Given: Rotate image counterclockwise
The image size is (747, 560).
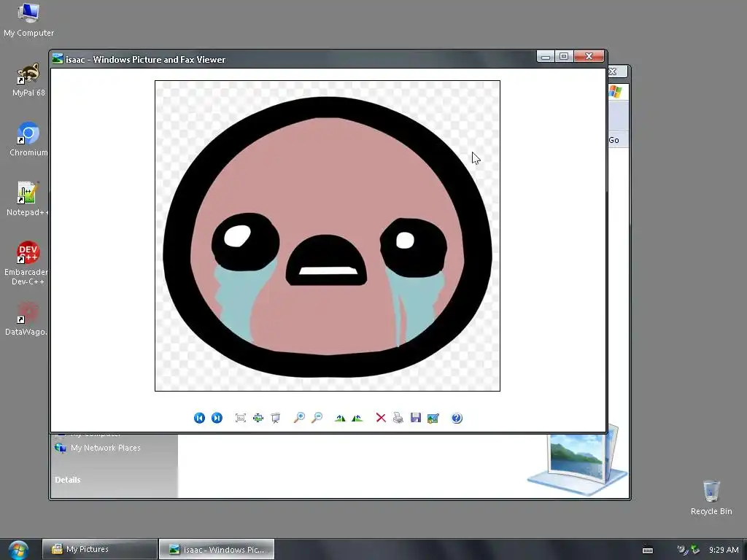Looking at the screenshot, I should (357, 418).
